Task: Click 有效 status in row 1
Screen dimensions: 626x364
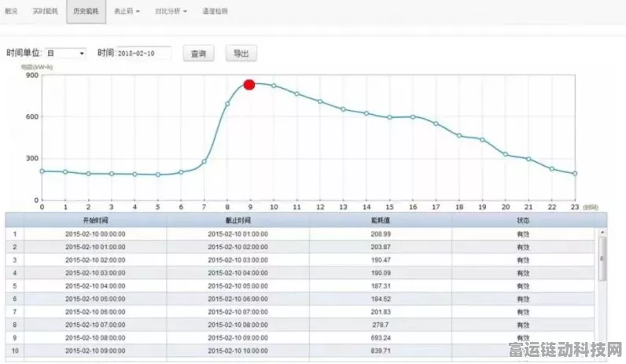Action: tap(523, 234)
